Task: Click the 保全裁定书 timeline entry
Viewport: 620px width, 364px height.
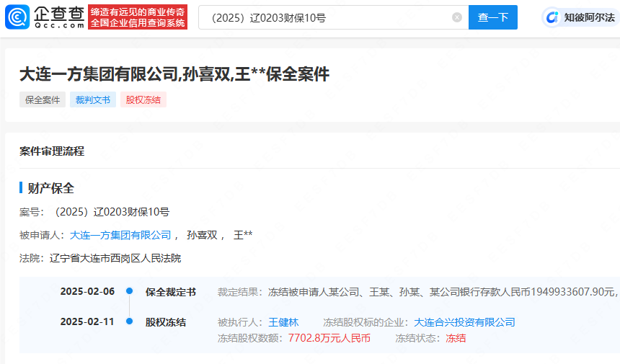Action: (170, 292)
